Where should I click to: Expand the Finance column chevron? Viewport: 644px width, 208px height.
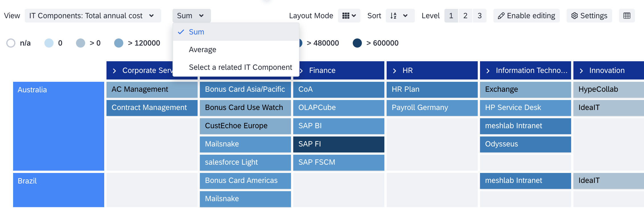(x=301, y=71)
